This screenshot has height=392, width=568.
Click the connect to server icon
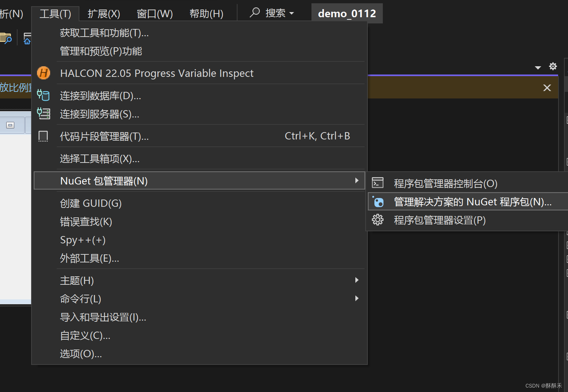point(44,113)
